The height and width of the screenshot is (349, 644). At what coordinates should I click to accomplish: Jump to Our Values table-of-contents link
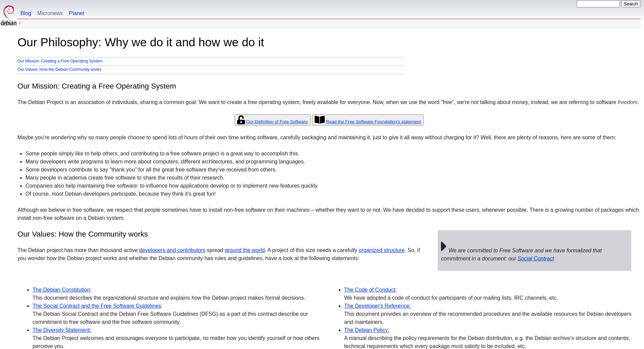coord(59,69)
